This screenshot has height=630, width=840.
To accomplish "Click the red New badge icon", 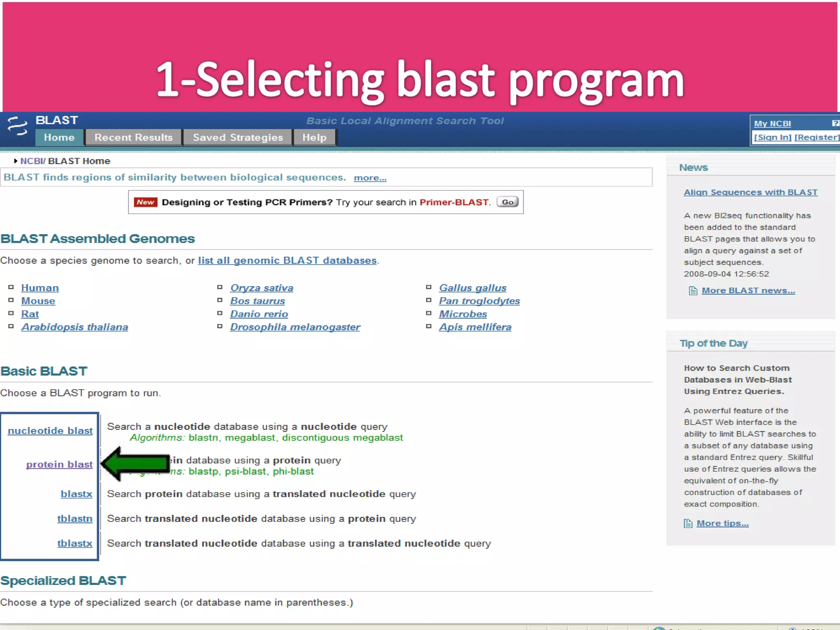I will (x=145, y=202).
